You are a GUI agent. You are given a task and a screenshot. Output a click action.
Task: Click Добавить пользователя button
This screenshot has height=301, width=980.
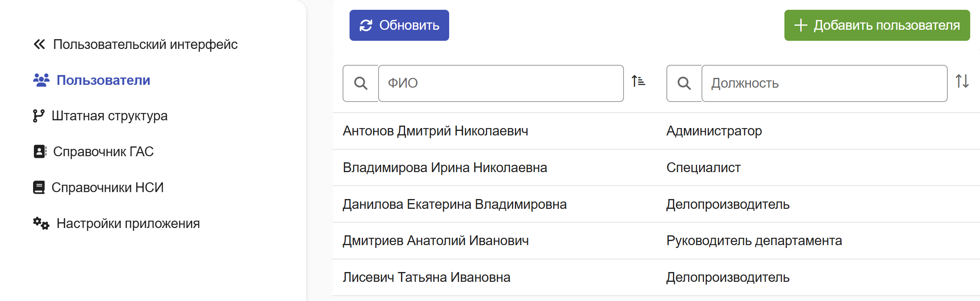(877, 25)
